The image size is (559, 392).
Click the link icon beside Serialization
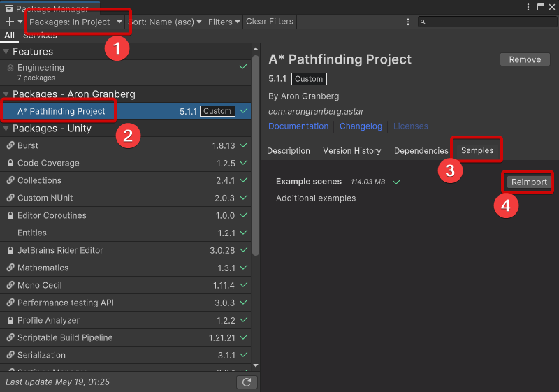[x=10, y=355]
